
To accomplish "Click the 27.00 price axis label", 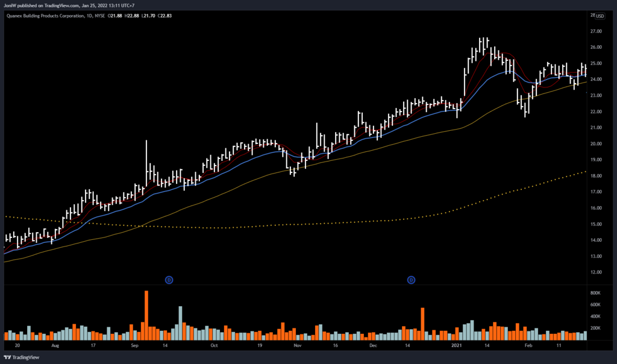I will coord(597,31).
